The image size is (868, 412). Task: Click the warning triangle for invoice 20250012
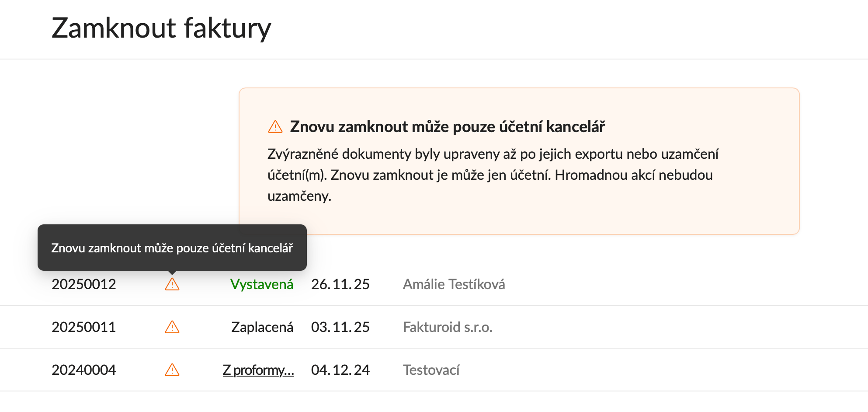(x=172, y=285)
